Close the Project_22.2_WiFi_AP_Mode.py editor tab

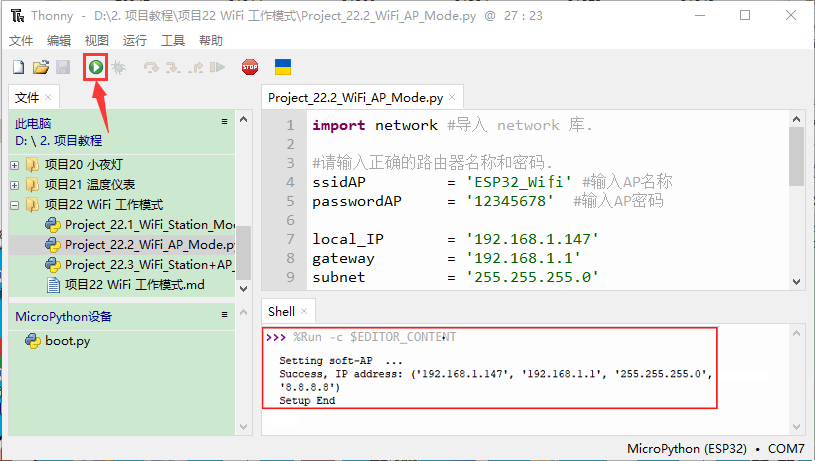pyautogui.click(x=453, y=98)
